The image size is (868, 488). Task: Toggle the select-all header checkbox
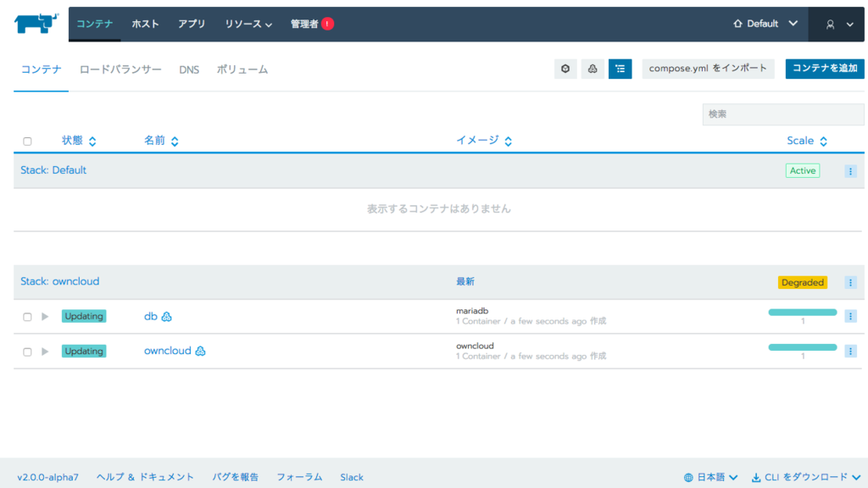pyautogui.click(x=27, y=141)
